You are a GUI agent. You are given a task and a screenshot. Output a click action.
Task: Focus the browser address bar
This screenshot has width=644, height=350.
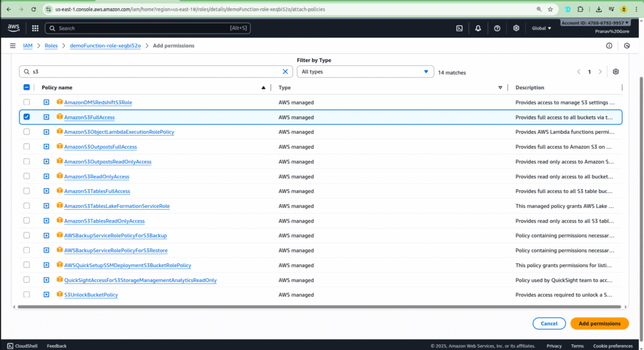click(287, 9)
